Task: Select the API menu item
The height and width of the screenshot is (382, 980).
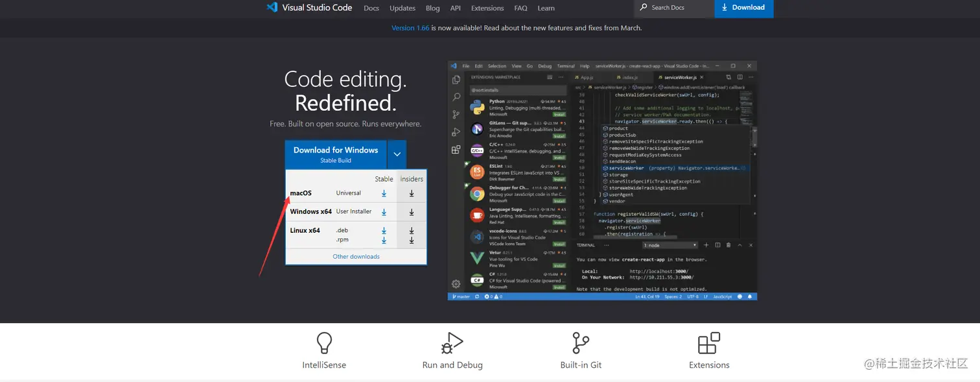Action: [456, 8]
